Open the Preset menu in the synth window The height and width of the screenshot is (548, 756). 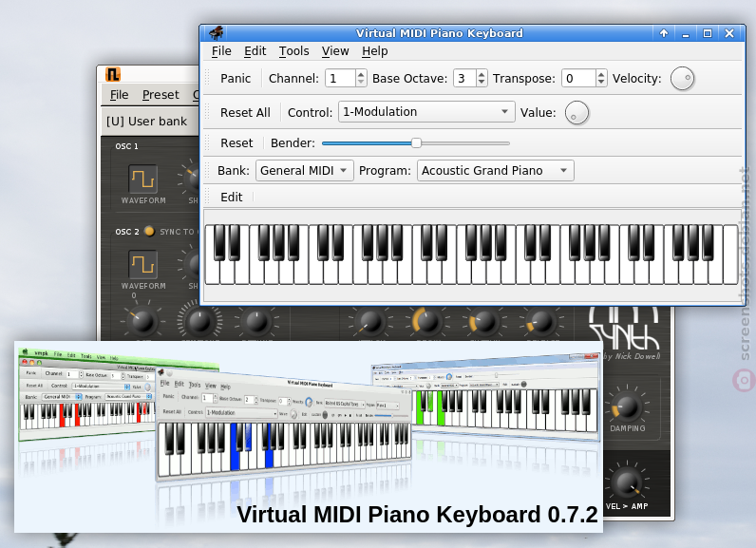point(161,95)
